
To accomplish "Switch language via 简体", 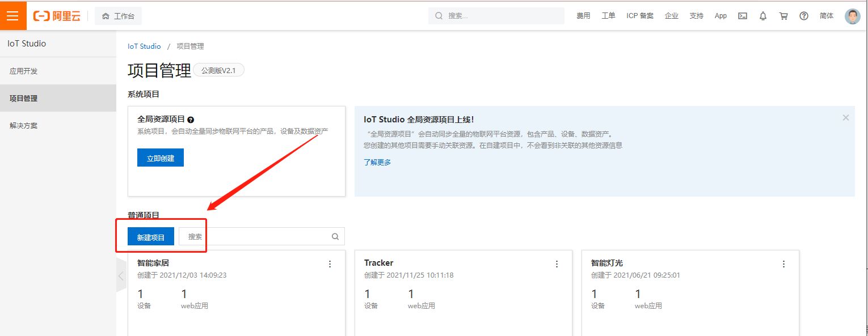I will pos(827,16).
